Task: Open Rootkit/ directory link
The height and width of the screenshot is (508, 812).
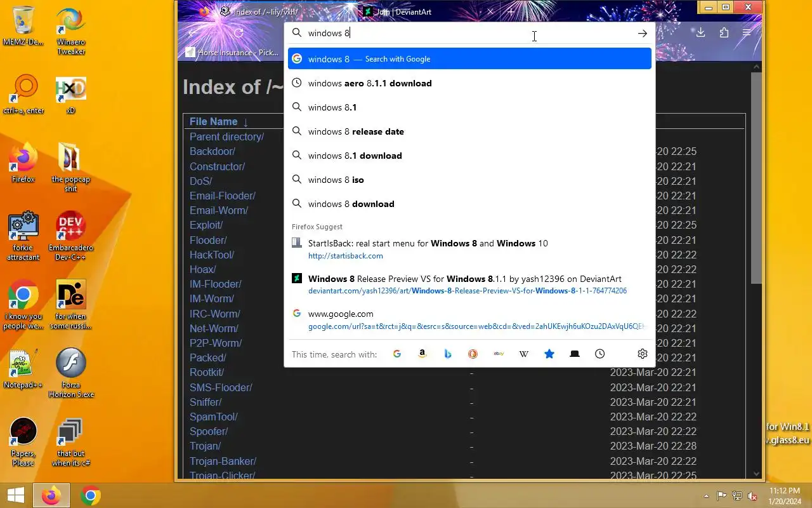Action: point(207,372)
